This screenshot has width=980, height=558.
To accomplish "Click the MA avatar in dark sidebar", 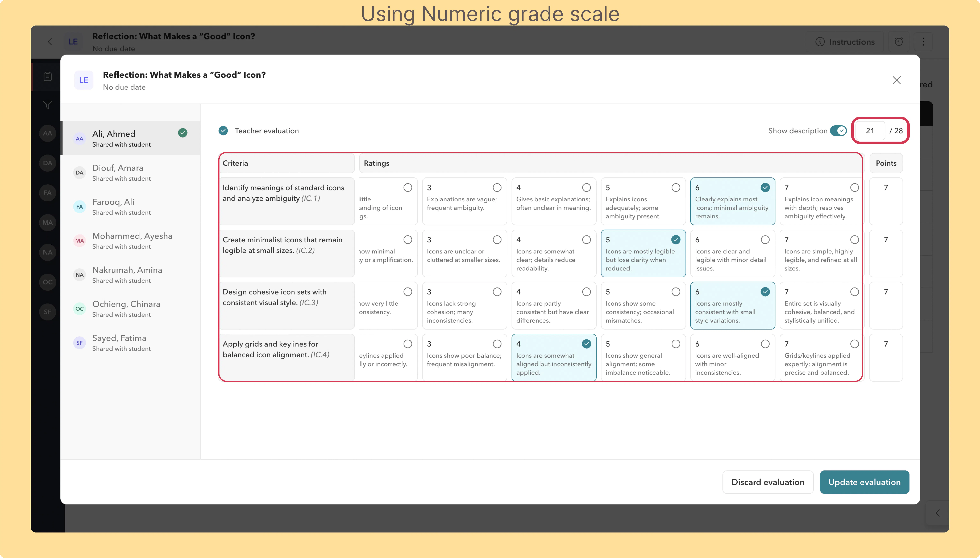I will pos(48,223).
